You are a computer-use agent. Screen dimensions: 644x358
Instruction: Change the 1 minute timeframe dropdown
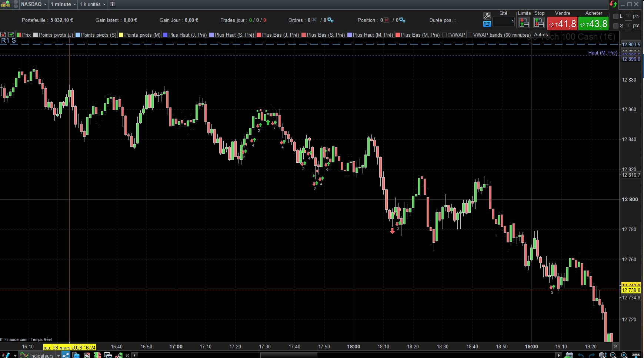point(63,4)
